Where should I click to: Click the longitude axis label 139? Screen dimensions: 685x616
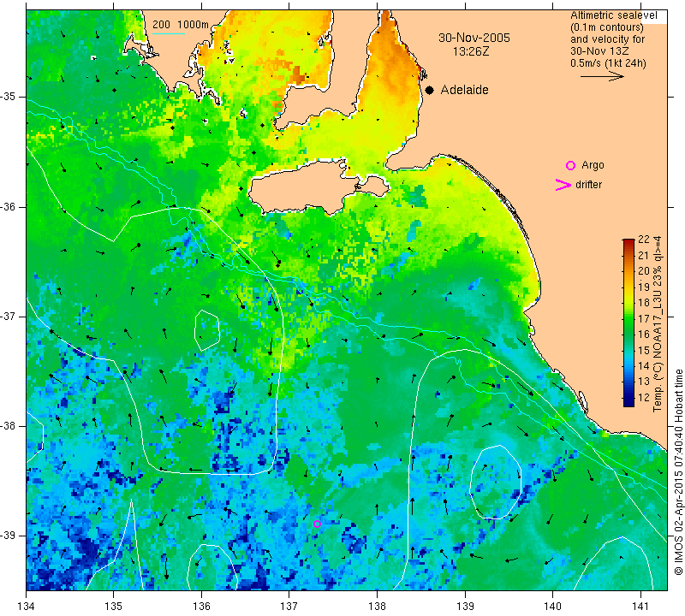[465, 607]
